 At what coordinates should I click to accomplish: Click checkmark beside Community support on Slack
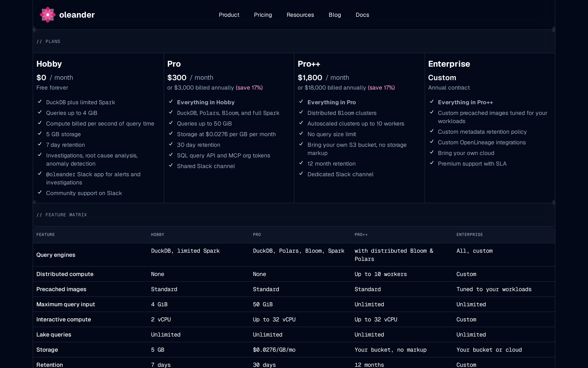coord(40,192)
